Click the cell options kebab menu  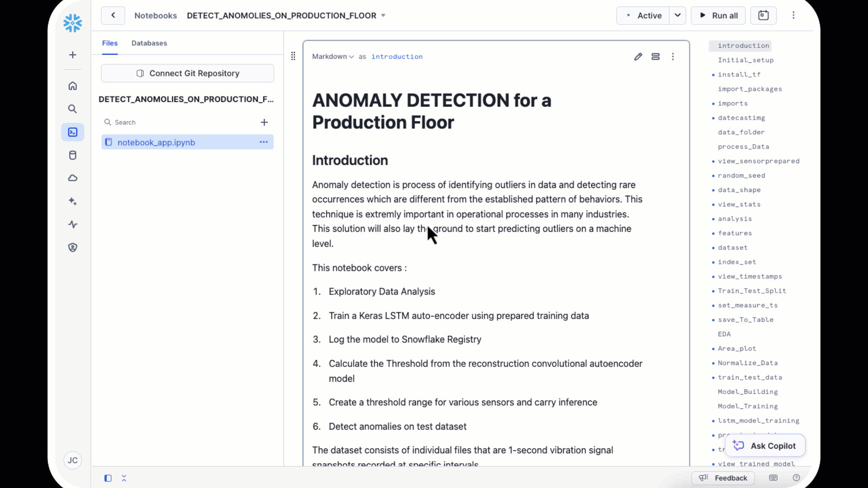pyautogui.click(x=672, y=56)
